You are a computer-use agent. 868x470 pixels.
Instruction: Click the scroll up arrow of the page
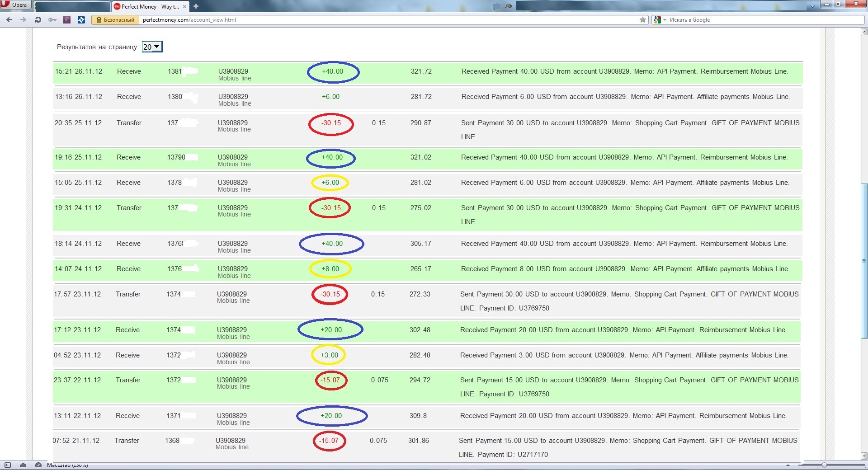[864, 32]
